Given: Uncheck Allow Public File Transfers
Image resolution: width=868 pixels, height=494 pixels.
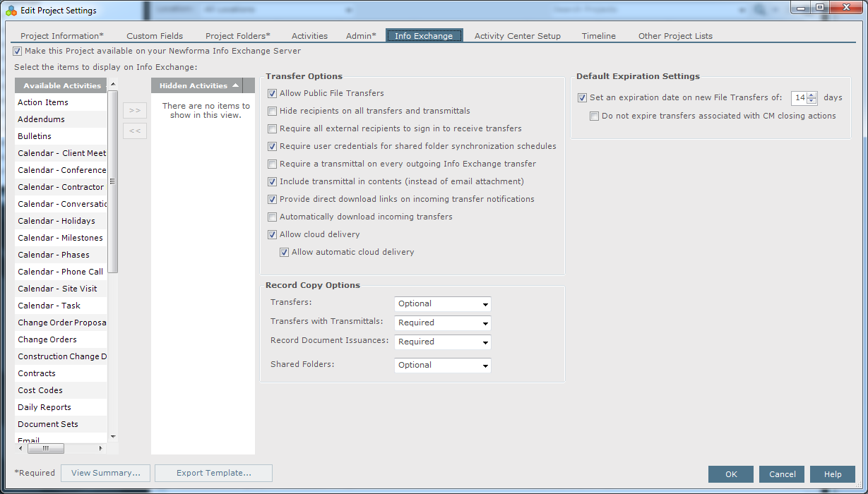Looking at the screenshot, I should point(272,93).
